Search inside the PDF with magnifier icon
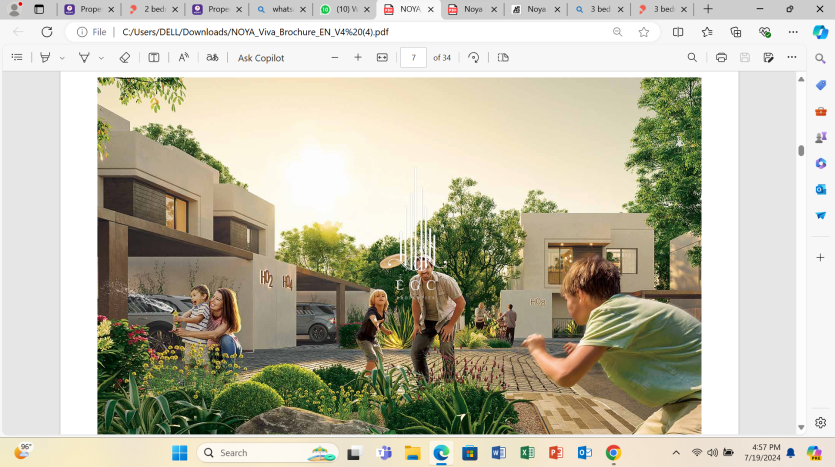Screen dimensions: 835x467 [692, 58]
